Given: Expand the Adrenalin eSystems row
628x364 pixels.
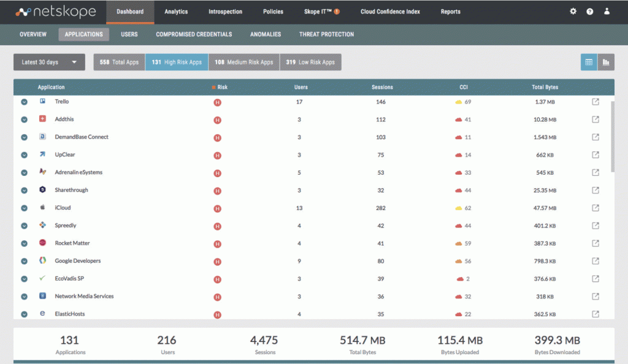Looking at the screenshot, I should 24,173.
